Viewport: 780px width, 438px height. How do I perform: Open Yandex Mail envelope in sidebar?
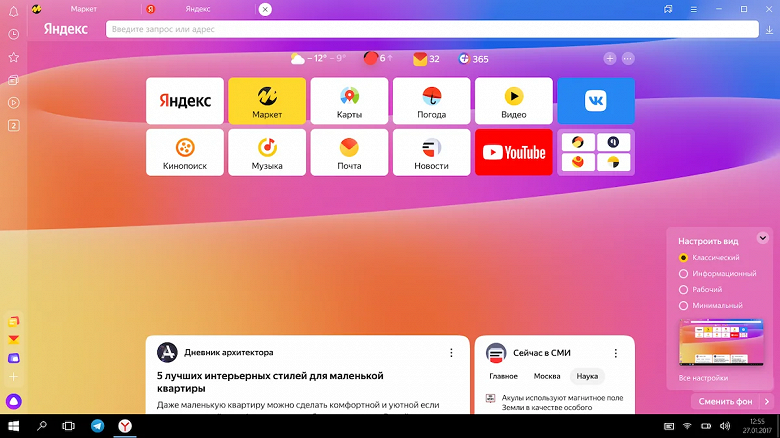(x=13, y=340)
